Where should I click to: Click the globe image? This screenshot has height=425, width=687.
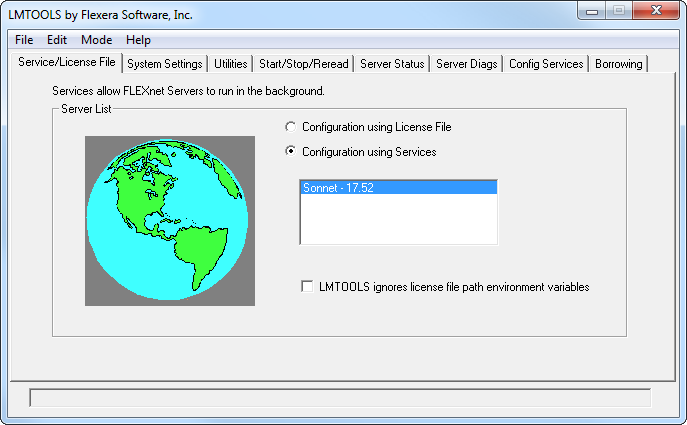click(170, 221)
